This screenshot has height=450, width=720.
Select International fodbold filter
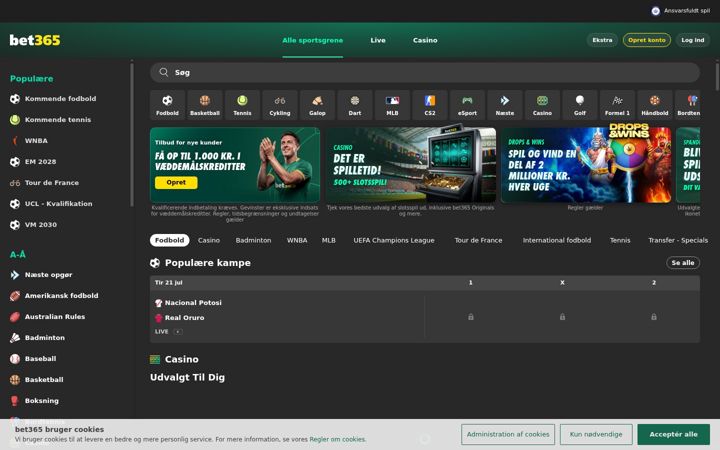[557, 240]
